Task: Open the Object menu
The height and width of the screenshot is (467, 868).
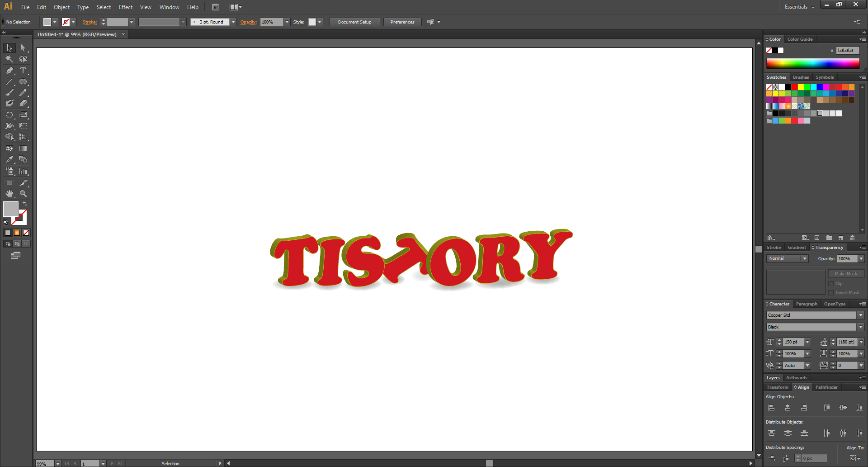Action: click(x=61, y=7)
